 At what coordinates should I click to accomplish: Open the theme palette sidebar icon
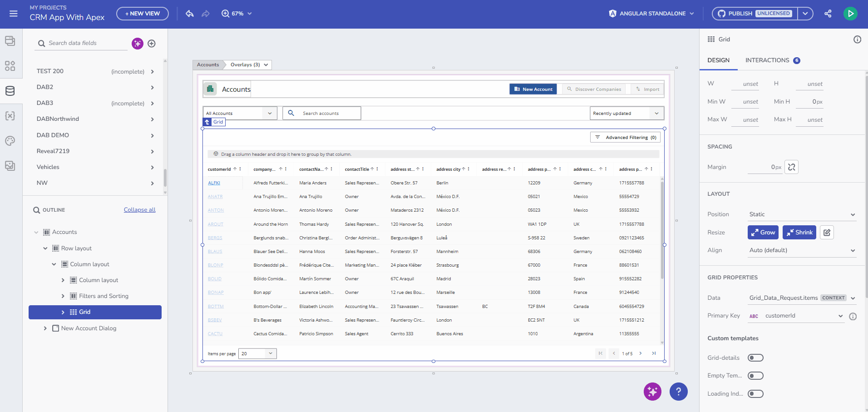pos(10,141)
